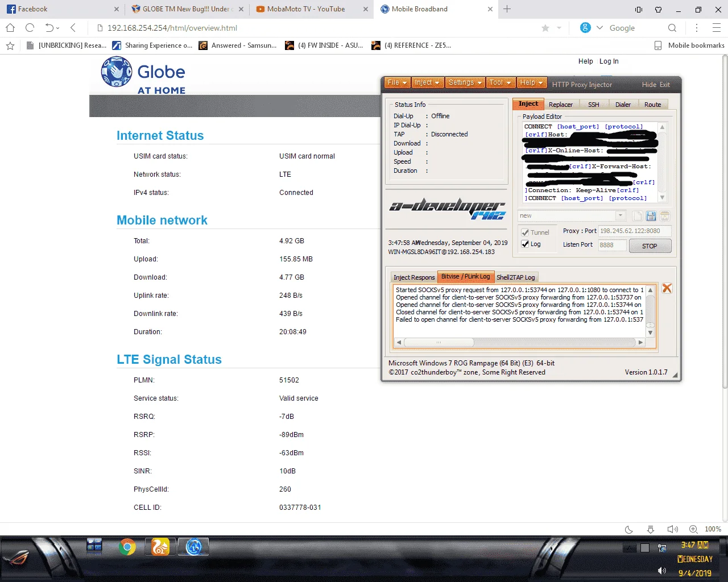Bookmark this page with the address bar star
Image resolution: width=728 pixels, height=582 pixels.
(545, 28)
